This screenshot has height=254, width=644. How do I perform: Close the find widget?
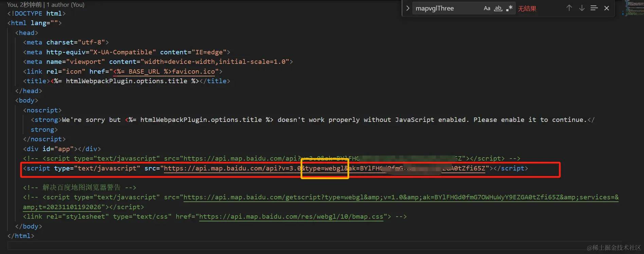coord(607,8)
